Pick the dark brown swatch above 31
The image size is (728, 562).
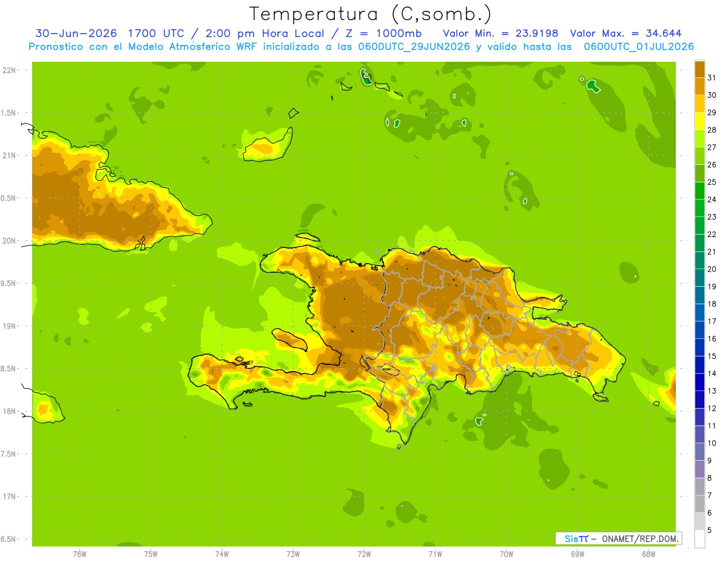pos(699,69)
